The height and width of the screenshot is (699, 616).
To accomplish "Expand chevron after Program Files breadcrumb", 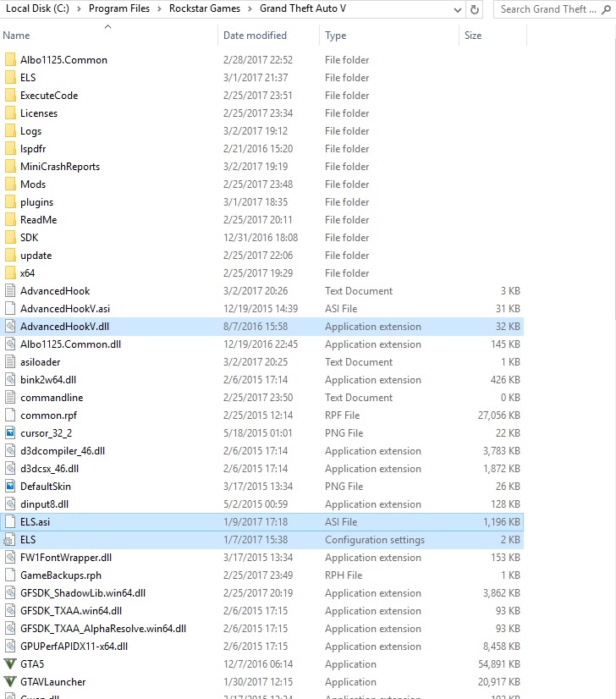I will [159, 9].
